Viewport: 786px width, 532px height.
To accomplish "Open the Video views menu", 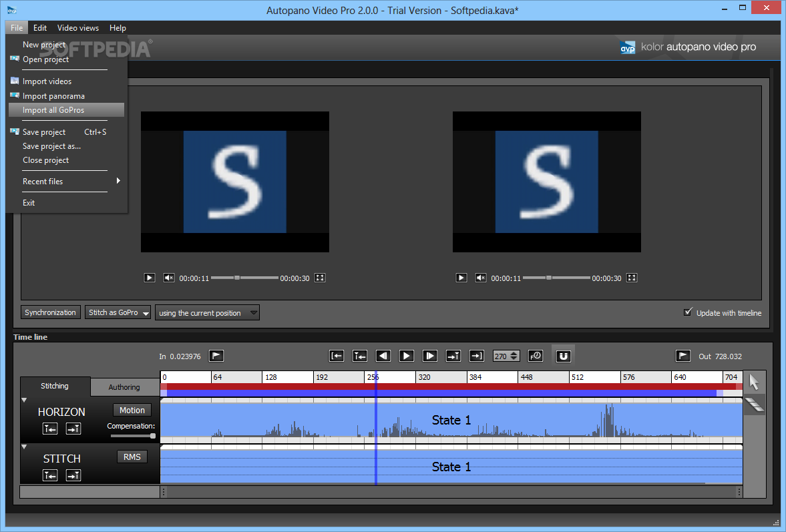I will (78, 28).
